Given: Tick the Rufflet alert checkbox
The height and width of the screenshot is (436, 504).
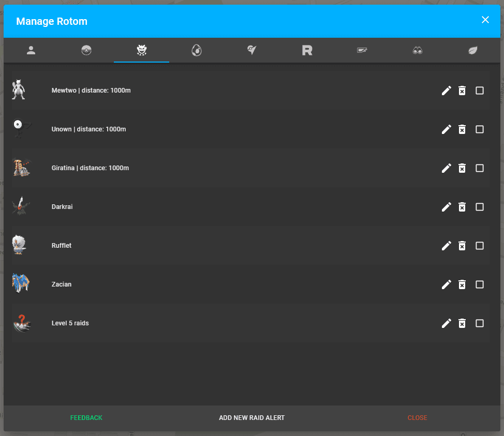Looking at the screenshot, I should pyautogui.click(x=480, y=246).
